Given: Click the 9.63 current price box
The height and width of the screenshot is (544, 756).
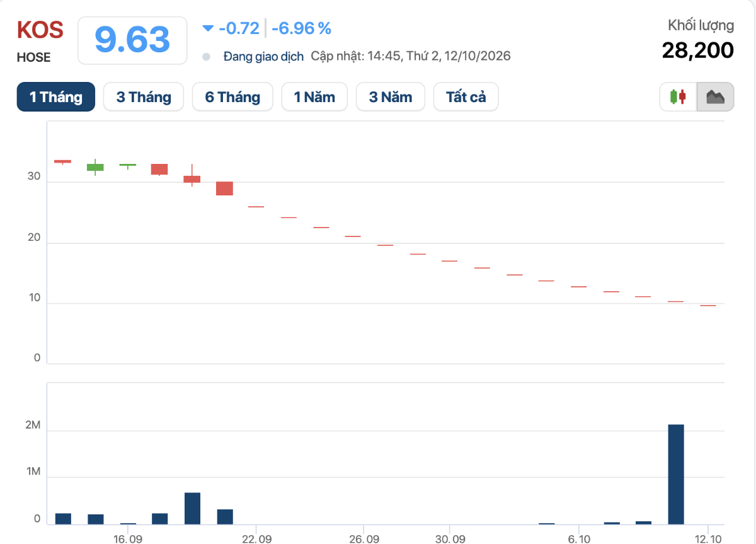Looking at the screenshot, I should [x=132, y=40].
